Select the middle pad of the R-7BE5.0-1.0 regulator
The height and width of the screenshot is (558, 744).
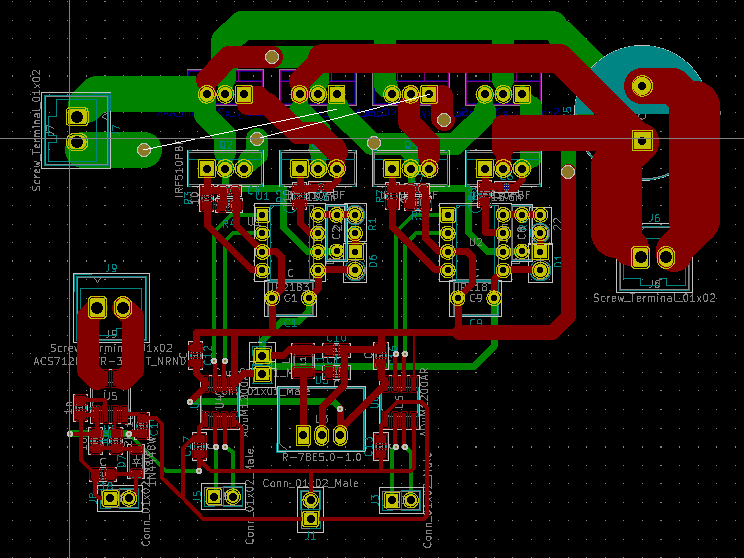tap(322, 435)
